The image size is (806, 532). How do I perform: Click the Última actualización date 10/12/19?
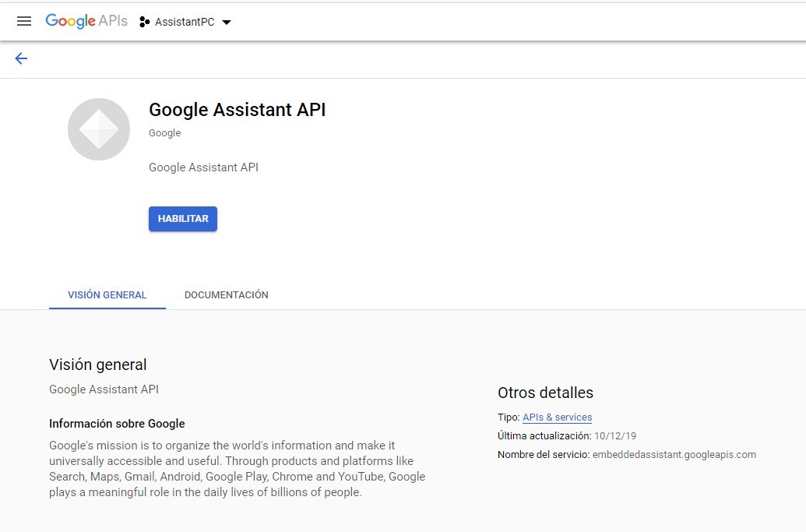[x=615, y=436]
